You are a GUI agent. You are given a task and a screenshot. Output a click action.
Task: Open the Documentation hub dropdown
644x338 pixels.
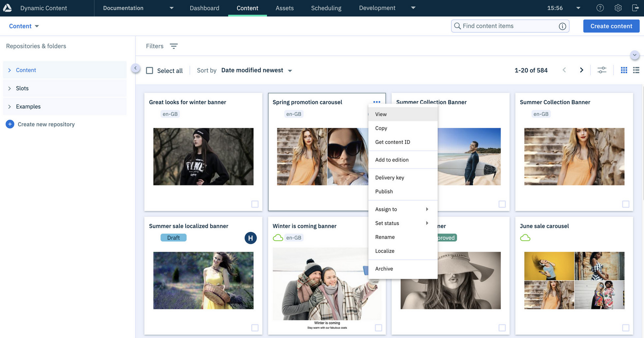click(x=172, y=8)
